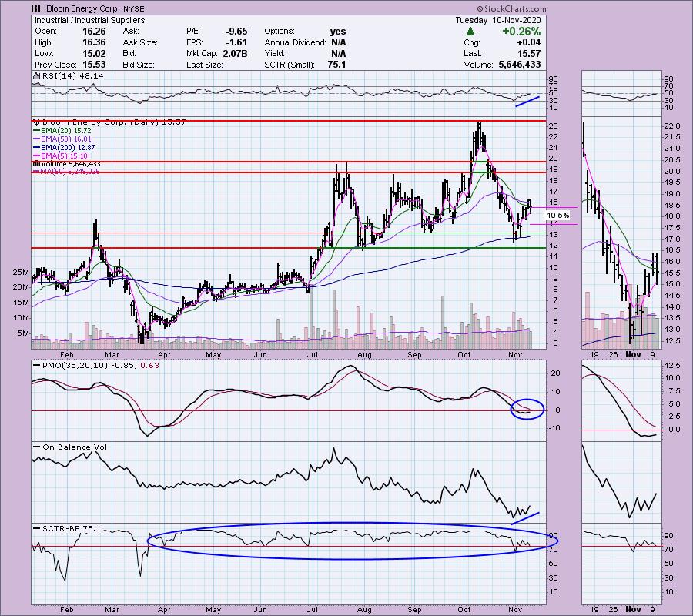Click the Options value yes
The height and width of the screenshot is (616, 693).
coord(338,32)
